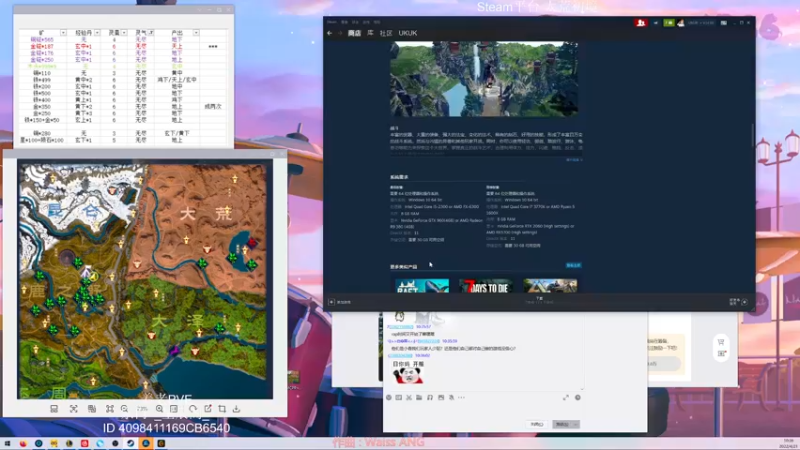
Task: Click the red friends notification icon in Steam
Action: 641,22
